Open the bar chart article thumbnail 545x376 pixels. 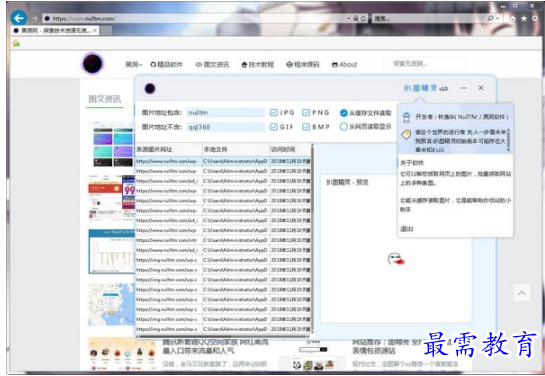[x=111, y=251]
